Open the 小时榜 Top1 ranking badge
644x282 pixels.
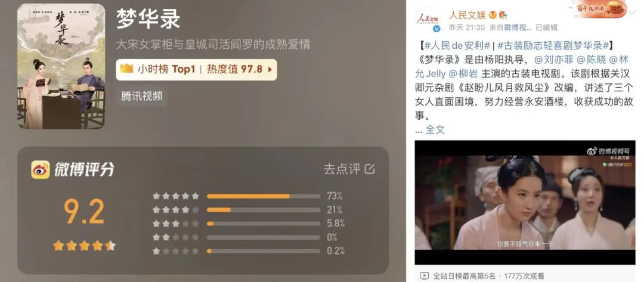[196, 69]
